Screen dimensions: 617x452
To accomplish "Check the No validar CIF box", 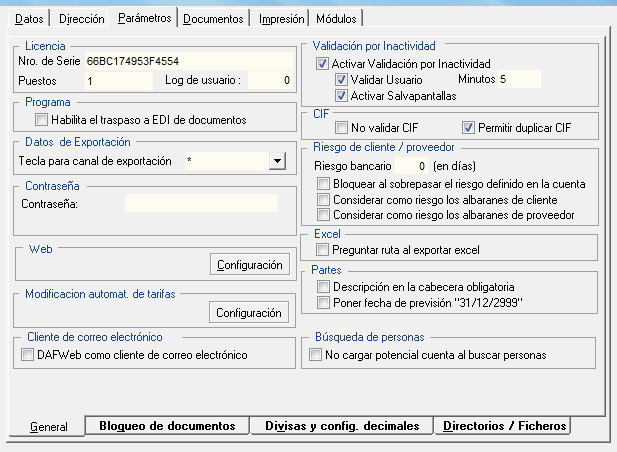I will [x=341, y=127].
